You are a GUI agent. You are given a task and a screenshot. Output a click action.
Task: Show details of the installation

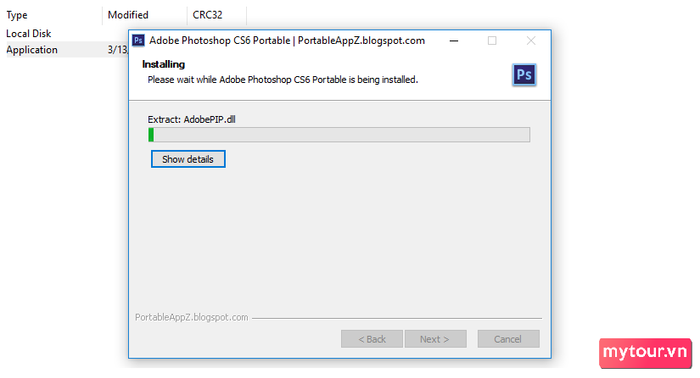(x=188, y=159)
